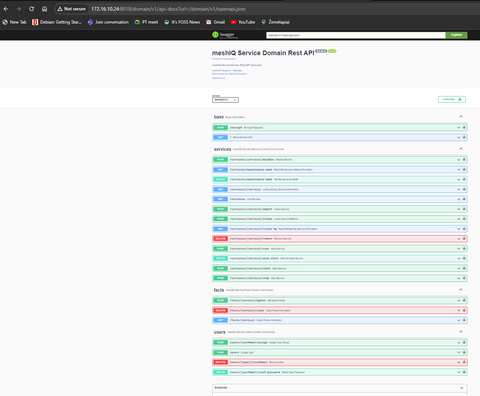Viewport: 480px width, 396px height.
Task: Click lock icon on Assign User Group row
Action: point(464,342)
